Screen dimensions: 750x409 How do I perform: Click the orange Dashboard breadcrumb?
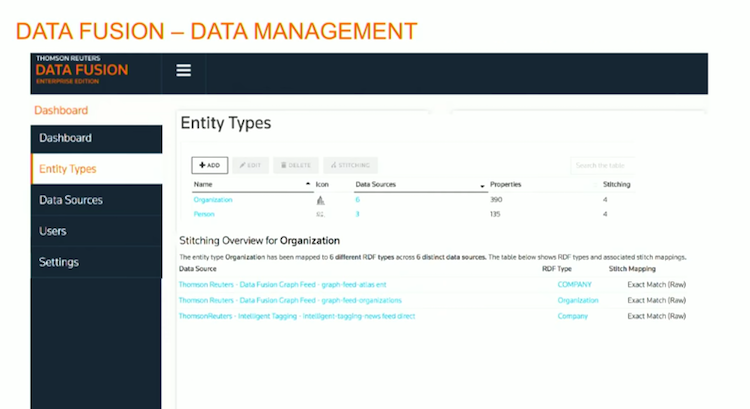[61, 111]
